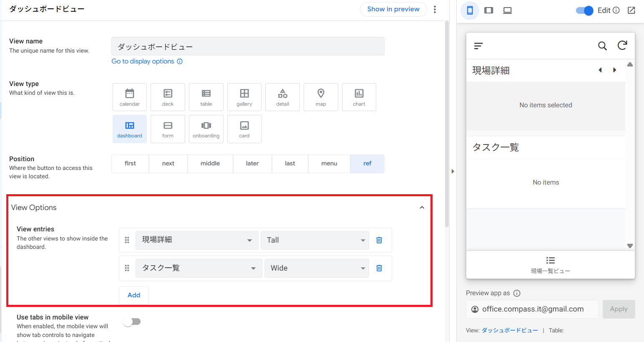Set position to ref
This screenshot has height=342, width=644.
pyautogui.click(x=367, y=164)
